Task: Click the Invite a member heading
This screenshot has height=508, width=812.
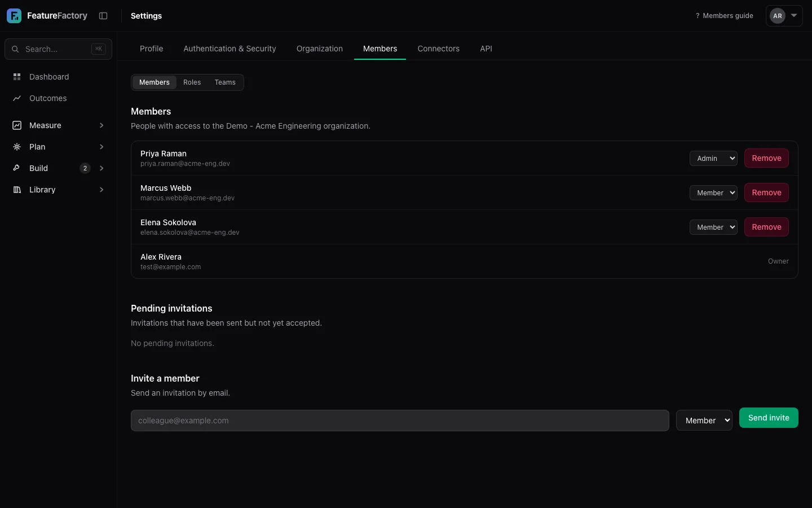Action: tap(165, 378)
